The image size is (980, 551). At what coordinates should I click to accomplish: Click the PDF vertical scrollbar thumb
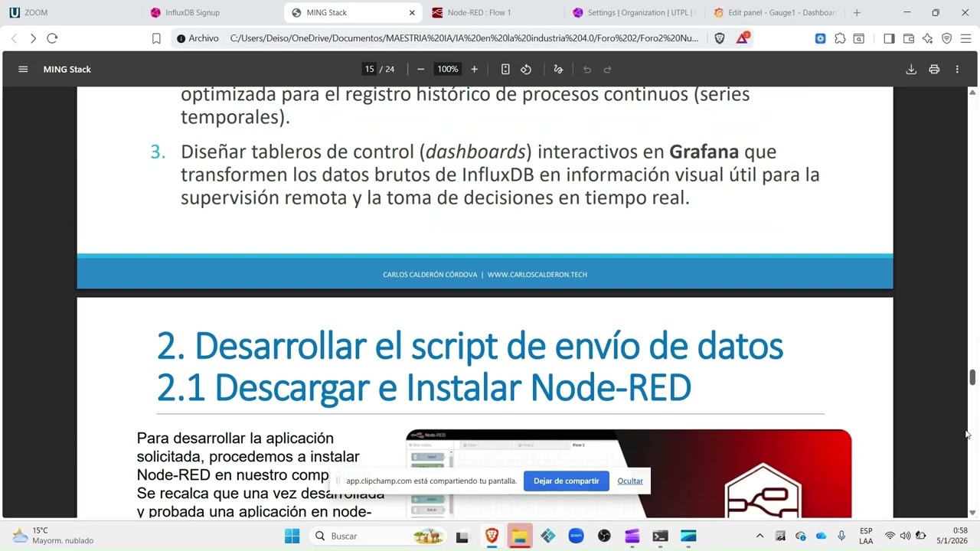[972, 378]
